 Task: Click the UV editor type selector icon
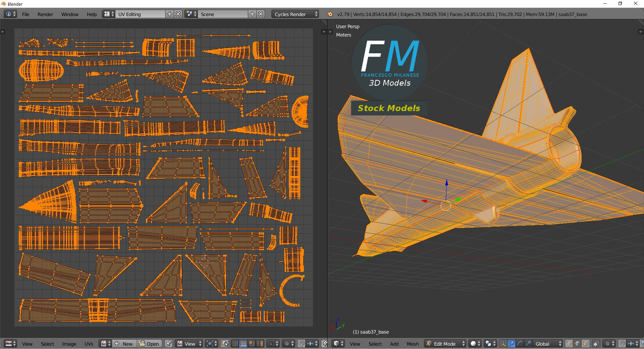(10, 344)
